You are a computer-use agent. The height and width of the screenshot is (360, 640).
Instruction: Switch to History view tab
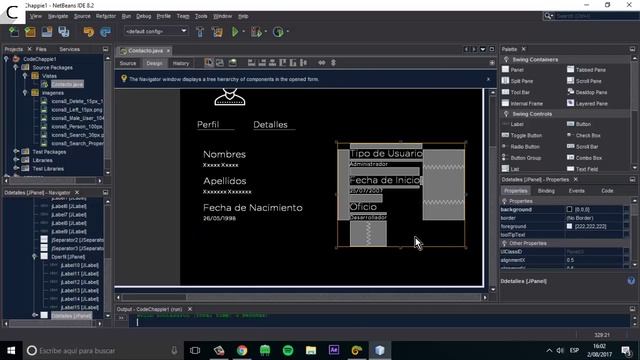[x=180, y=63]
